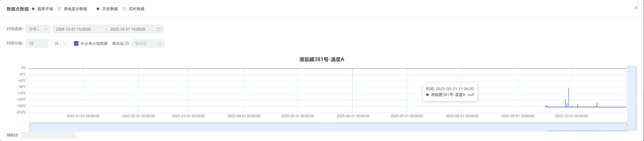The width and height of the screenshot is (644, 141).
Task: Click the left handle of the horizontal zoom slider
Action: click(x=30, y=128)
